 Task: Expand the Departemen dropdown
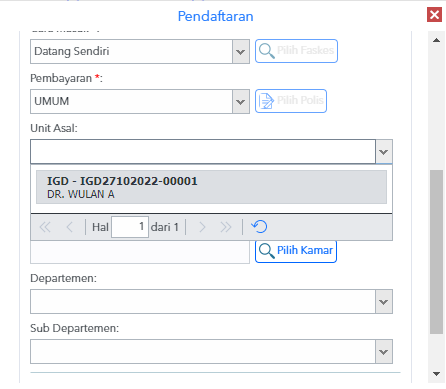(x=384, y=302)
